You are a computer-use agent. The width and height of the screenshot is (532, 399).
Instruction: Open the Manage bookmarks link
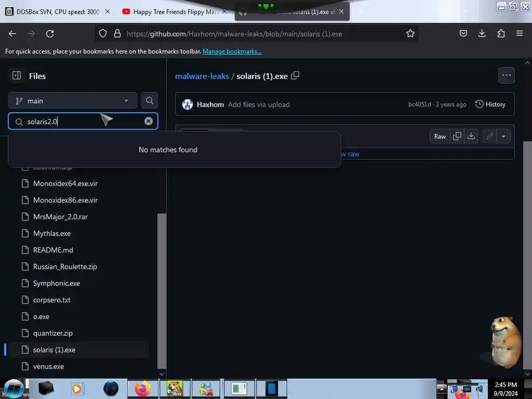point(232,51)
